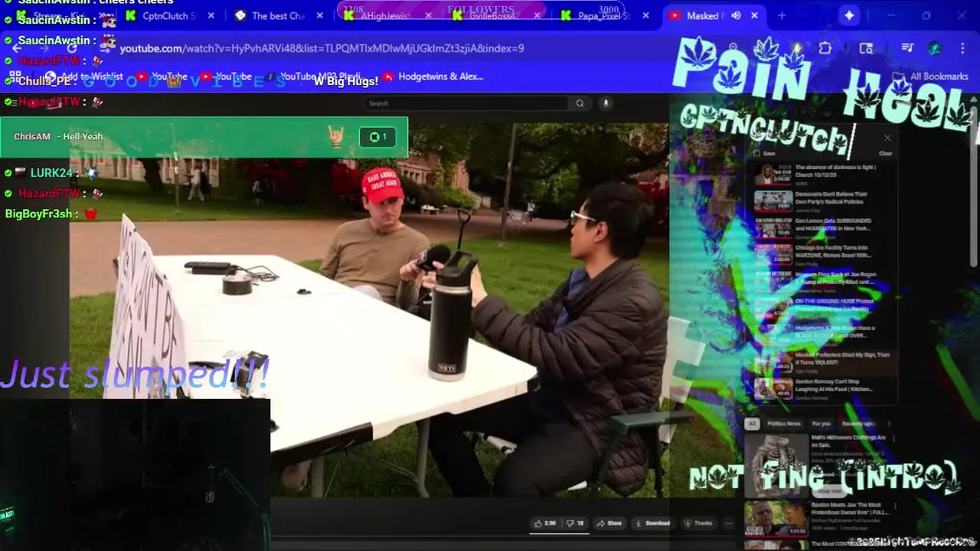
Task: Open options menu for Halloween Costumes ad
Action: point(892,440)
